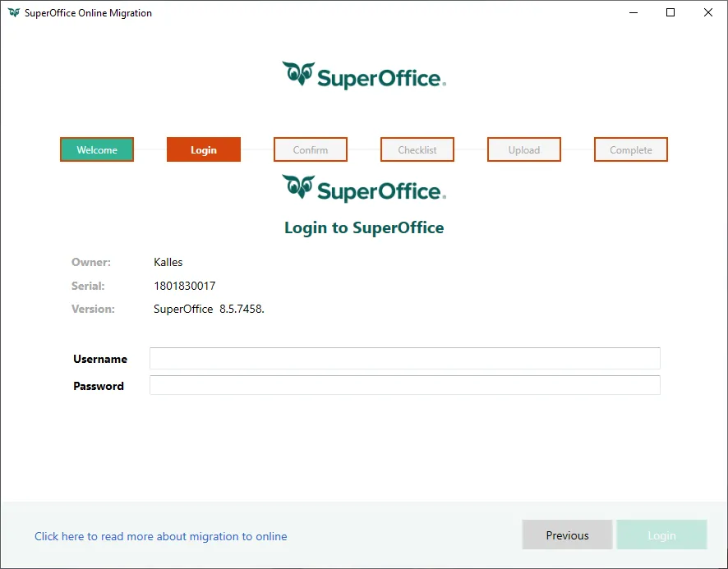Jump to the Confirm step
Image resolution: width=728 pixels, height=569 pixels.
311,149
